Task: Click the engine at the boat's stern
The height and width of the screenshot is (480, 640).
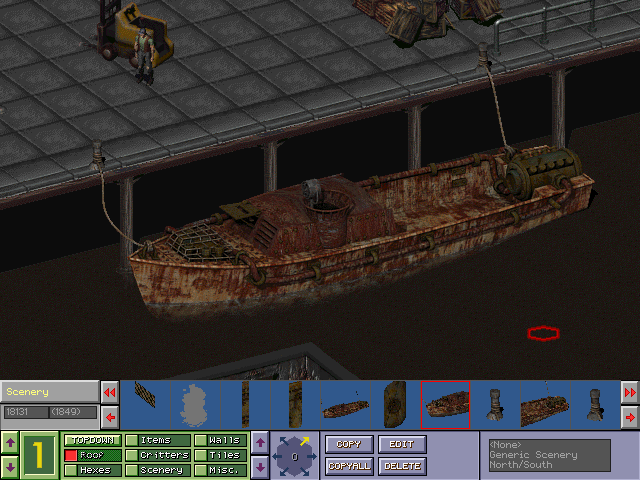Action: (539, 171)
